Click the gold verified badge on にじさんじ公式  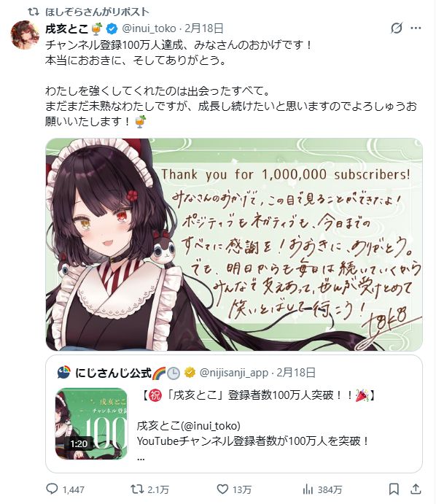(x=190, y=373)
